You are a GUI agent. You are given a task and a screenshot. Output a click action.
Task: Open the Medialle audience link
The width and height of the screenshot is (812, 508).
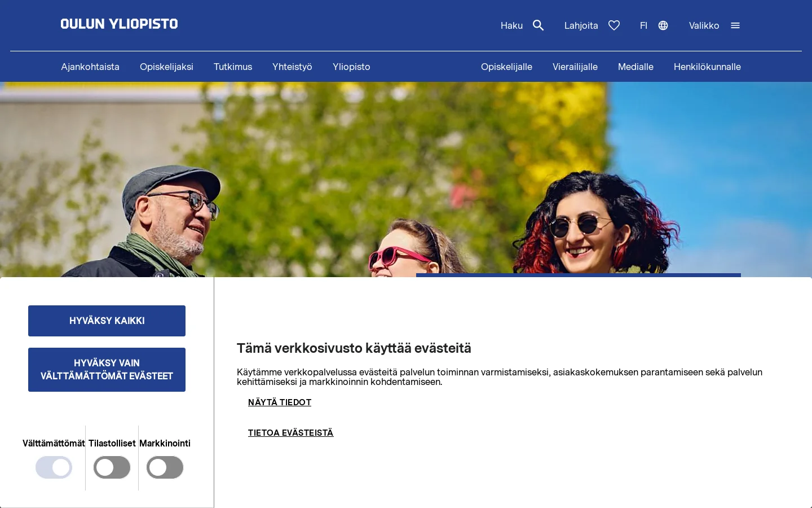click(x=636, y=67)
